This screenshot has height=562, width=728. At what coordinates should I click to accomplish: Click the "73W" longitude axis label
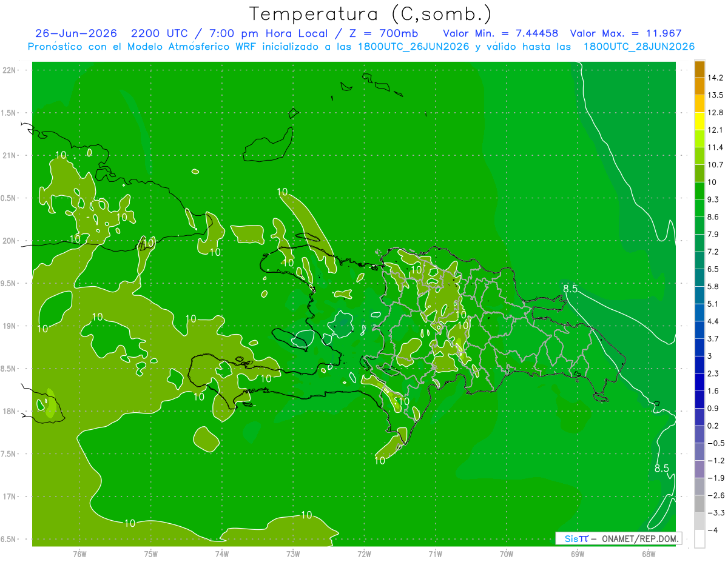(x=293, y=554)
